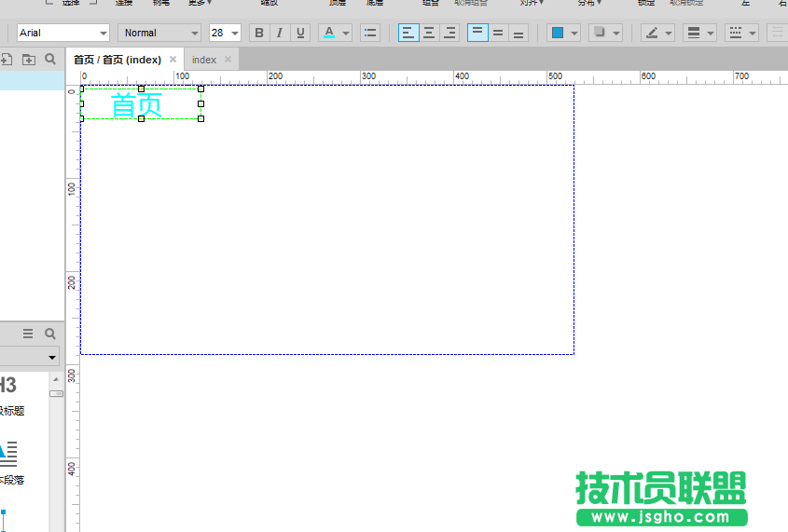
Task: Close the index tab
Action: (228, 60)
